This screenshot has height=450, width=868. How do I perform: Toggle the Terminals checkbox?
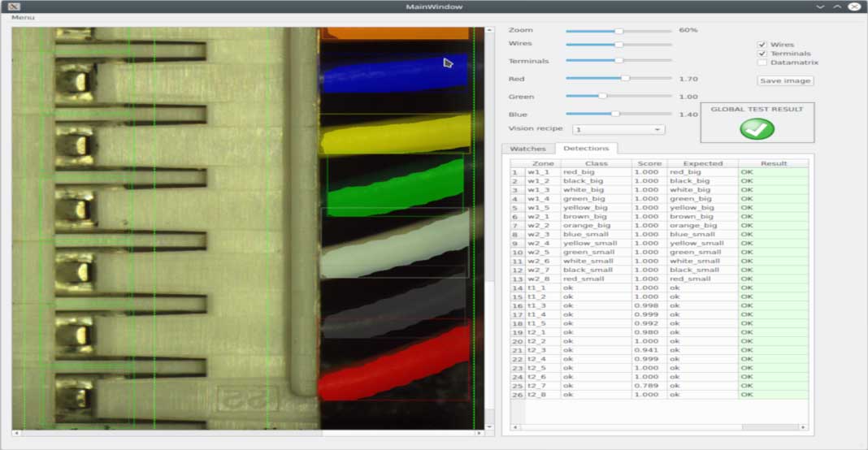coord(762,54)
